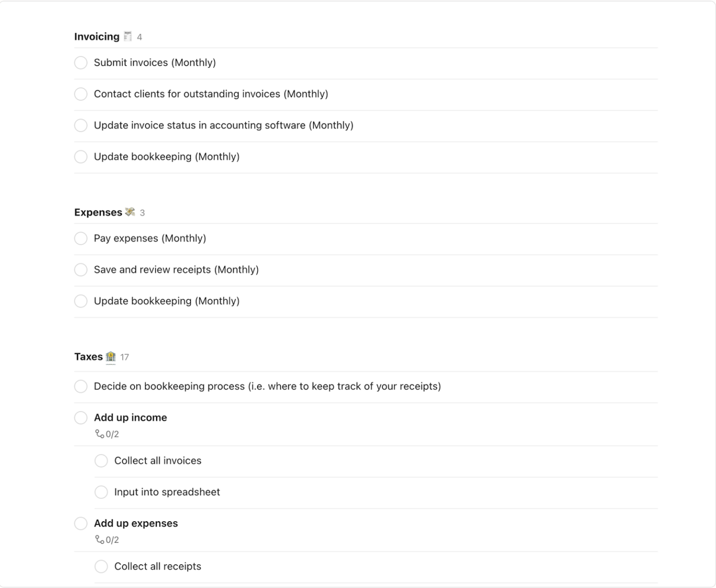Check off Submit invoices (Monthly)
716x588 pixels.
pos(81,62)
